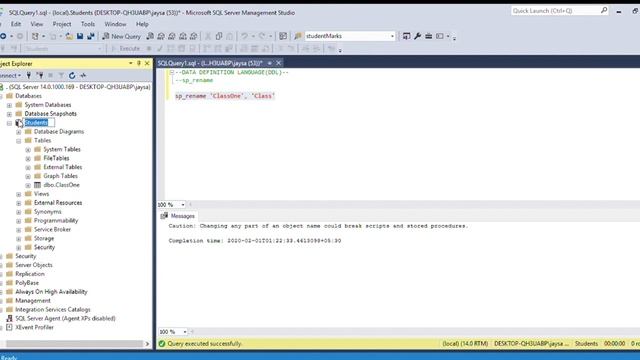Click the Open File folder icon

pyautogui.click(x=69, y=36)
